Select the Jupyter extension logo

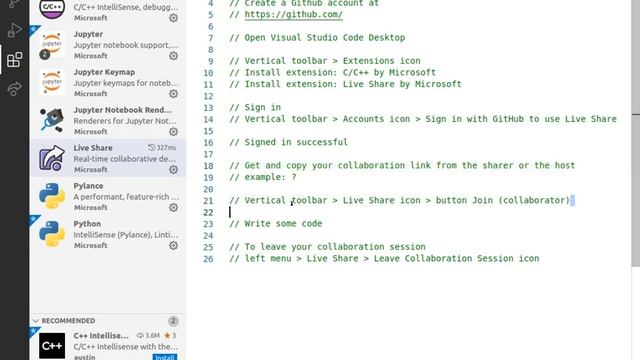coord(52,44)
